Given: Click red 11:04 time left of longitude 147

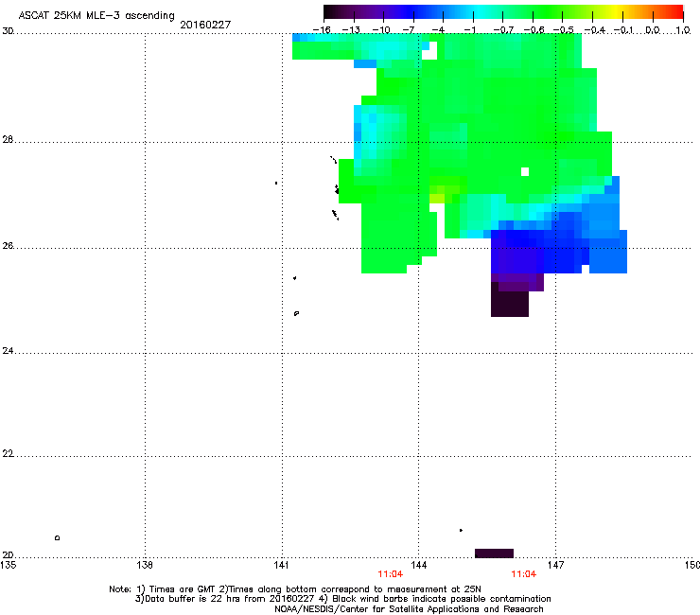Looking at the screenshot, I should click(x=524, y=574).
